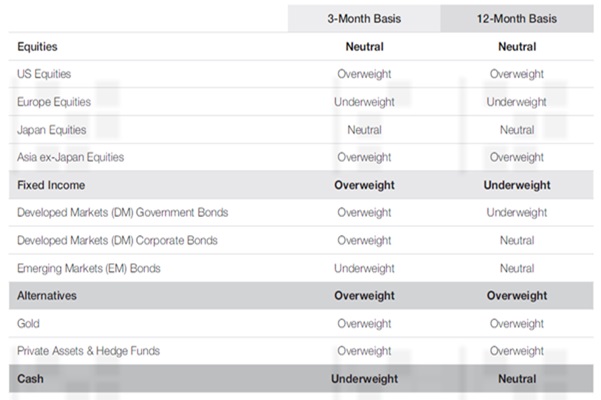
Task: Select the Gold row label
Action: coord(28,323)
